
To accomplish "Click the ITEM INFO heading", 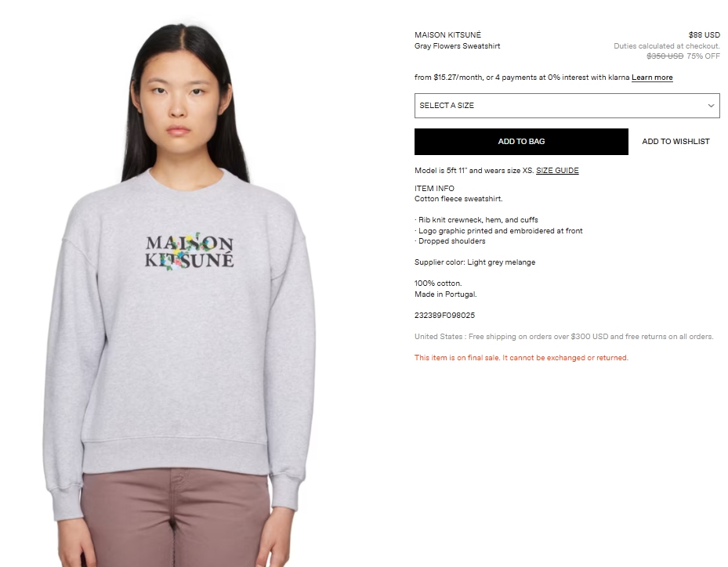I will click(435, 189).
